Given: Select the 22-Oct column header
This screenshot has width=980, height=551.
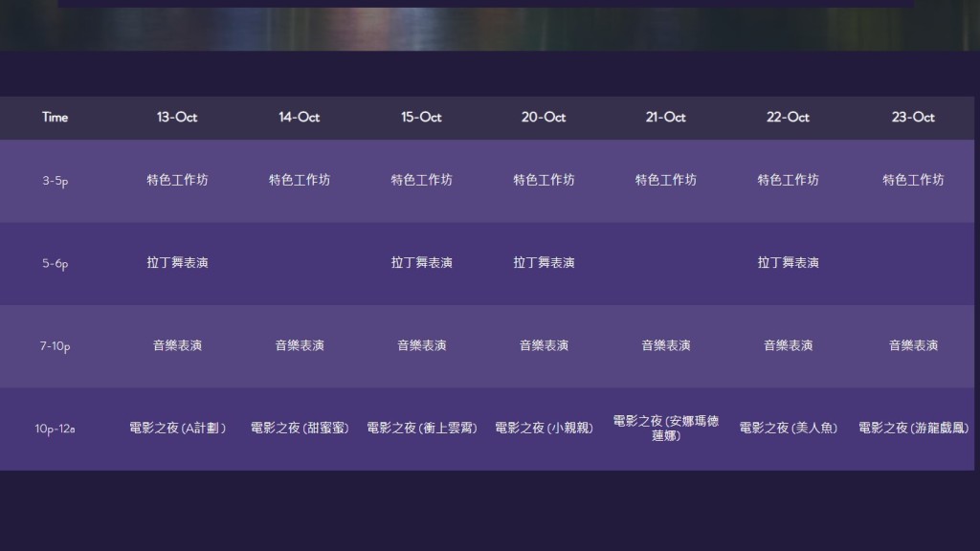Looking at the screenshot, I should click(789, 118).
